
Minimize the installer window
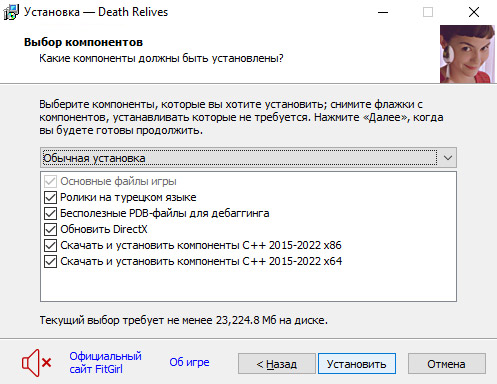pyautogui.click(x=383, y=12)
